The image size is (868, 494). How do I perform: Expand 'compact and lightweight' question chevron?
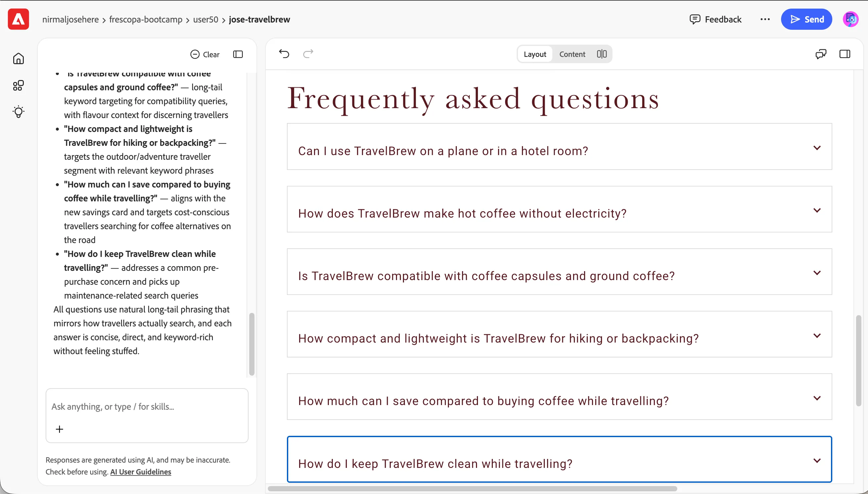pos(817,336)
